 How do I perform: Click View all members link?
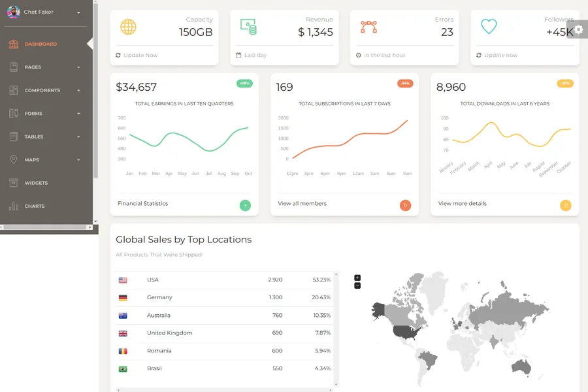tap(302, 204)
